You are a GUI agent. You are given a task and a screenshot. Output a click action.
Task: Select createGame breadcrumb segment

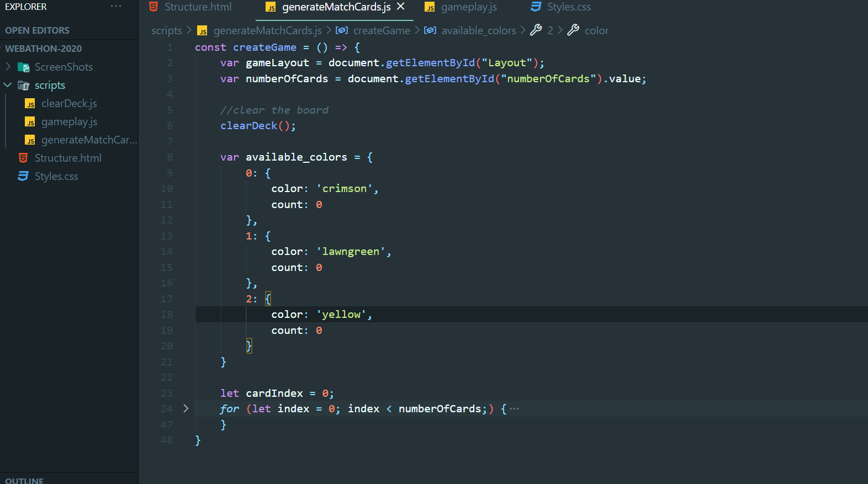(382, 30)
